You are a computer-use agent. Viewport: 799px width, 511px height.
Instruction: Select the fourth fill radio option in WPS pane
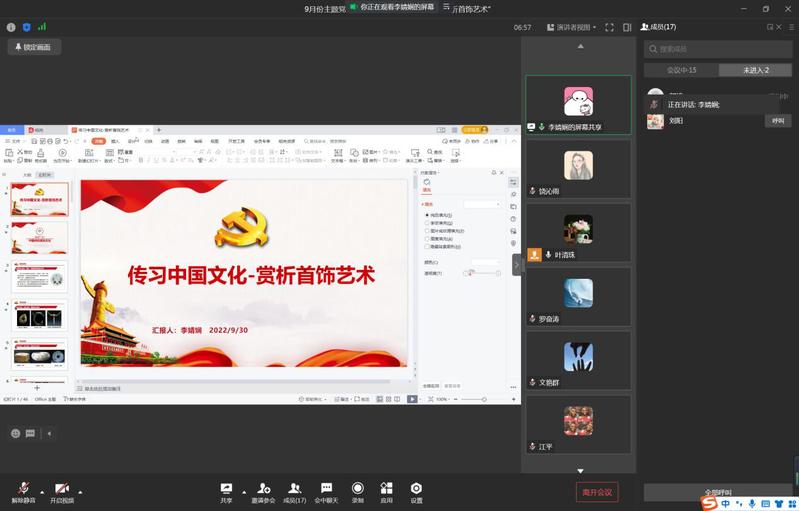427,238
